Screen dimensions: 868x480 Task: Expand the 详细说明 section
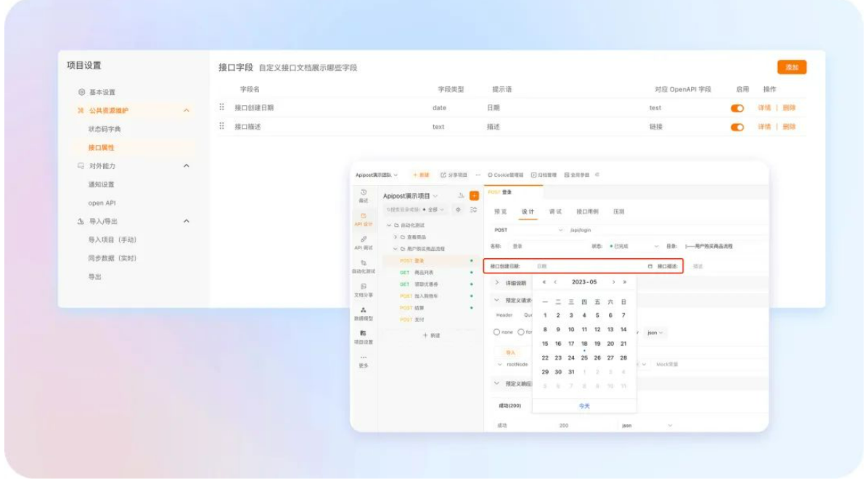pyautogui.click(x=496, y=283)
